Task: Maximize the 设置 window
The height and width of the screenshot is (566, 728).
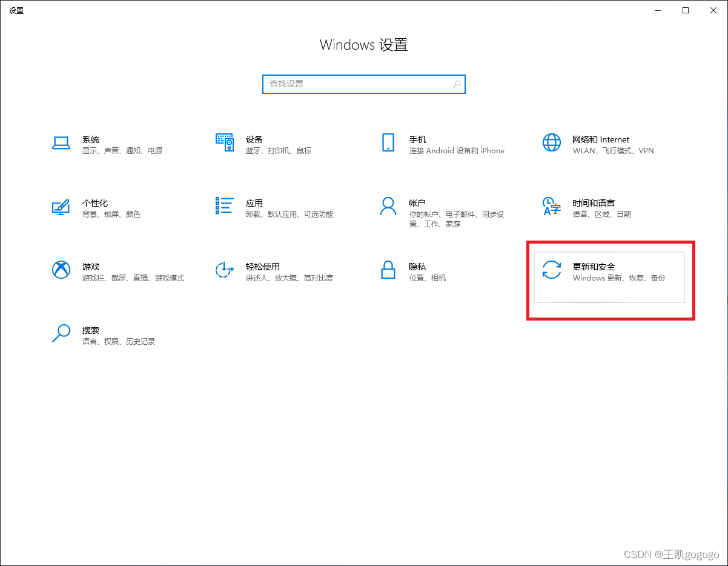Action: [x=686, y=10]
